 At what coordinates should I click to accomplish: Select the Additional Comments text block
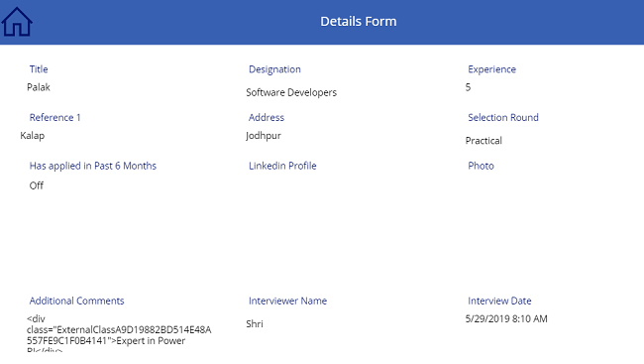click(119, 333)
